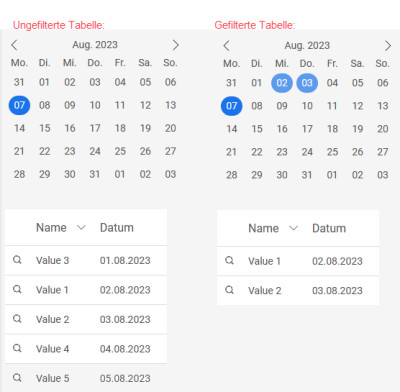Image resolution: width=400 pixels, height=392 pixels.
Task: Go to next month in unfiltered calendar
Action: [176, 45]
